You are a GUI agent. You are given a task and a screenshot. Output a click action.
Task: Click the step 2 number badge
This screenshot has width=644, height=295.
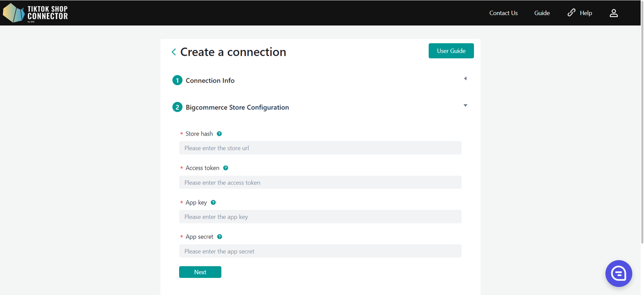coord(177,107)
